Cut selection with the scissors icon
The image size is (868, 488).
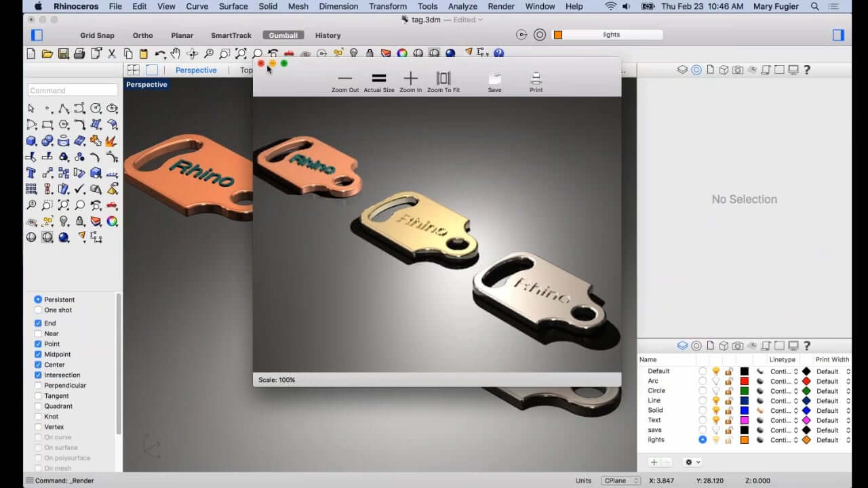coord(112,54)
